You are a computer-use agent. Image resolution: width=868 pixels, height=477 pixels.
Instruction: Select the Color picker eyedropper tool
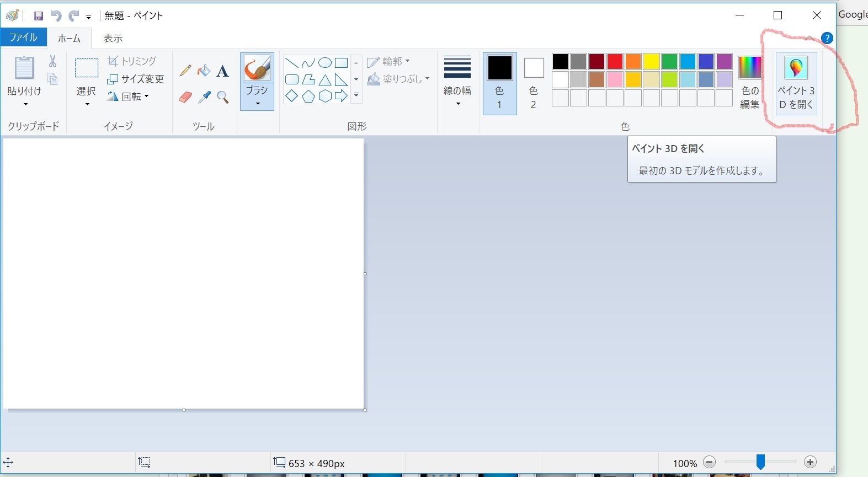pos(204,98)
